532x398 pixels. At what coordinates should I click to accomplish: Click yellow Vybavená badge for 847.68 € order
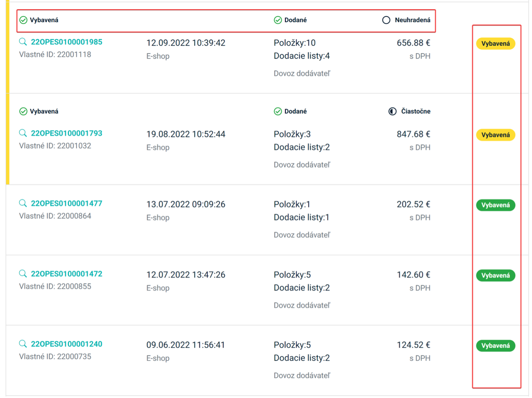(495, 135)
